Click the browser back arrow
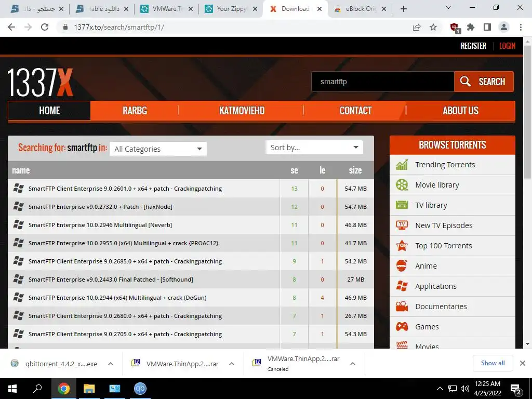The height and width of the screenshot is (399, 532). click(11, 27)
